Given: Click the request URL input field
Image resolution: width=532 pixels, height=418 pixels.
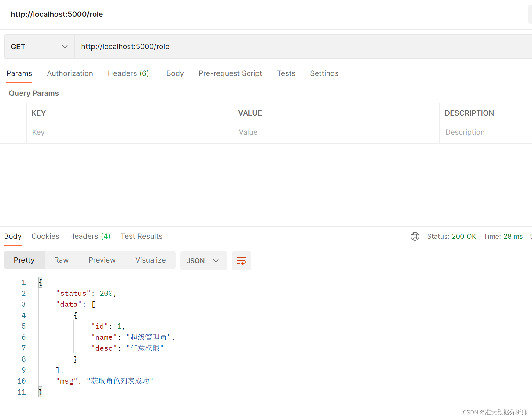Looking at the screenshot, I should tap(303, 47).
